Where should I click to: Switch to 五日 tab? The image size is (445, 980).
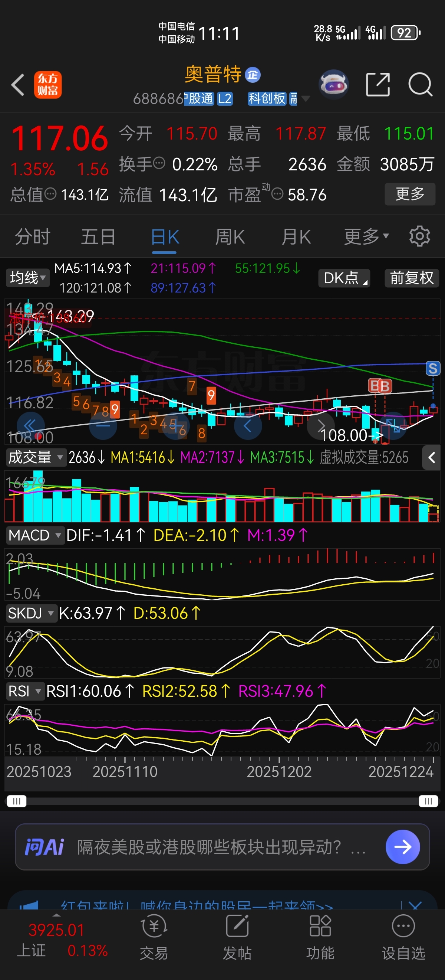point(98,236)
